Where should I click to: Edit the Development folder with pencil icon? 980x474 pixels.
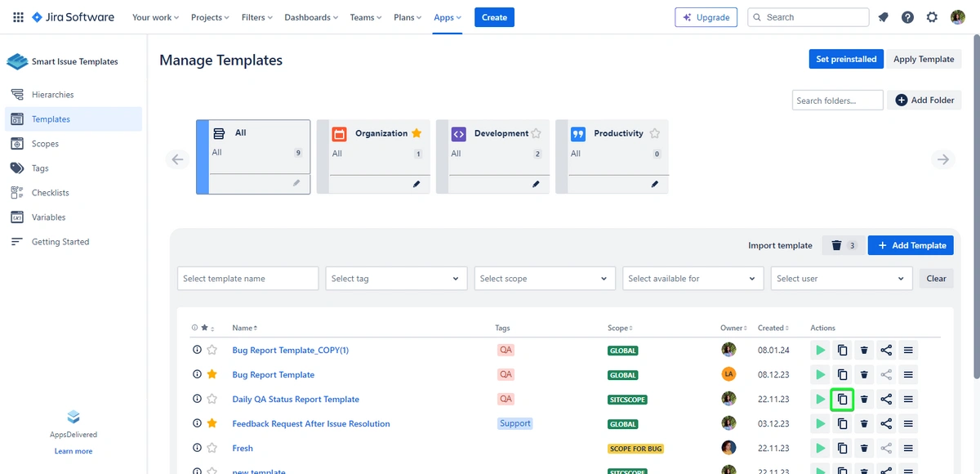[536, 184]
